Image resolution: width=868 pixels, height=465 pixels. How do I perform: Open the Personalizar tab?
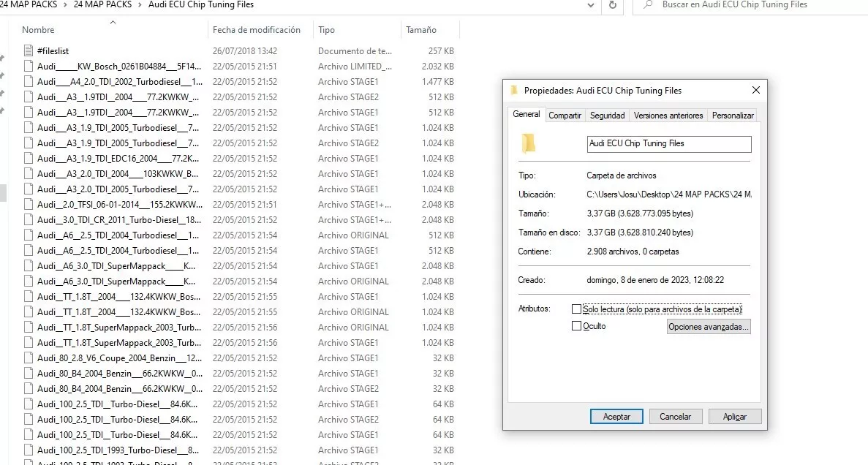click(733, 115)
